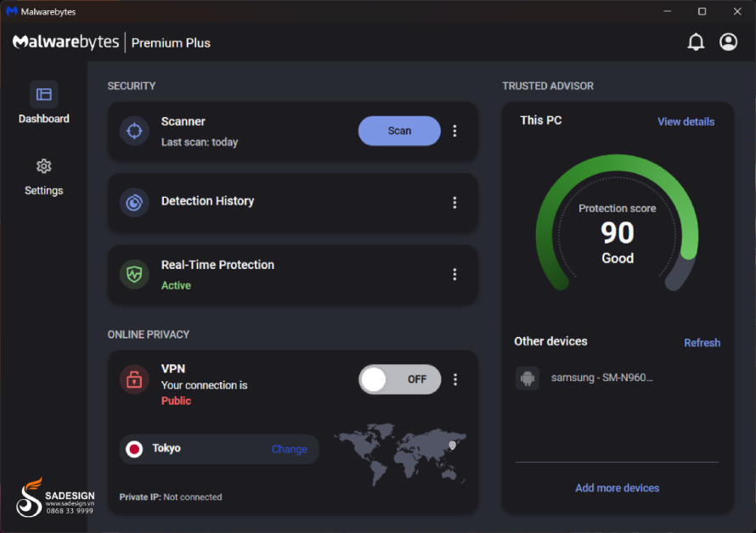Open Scanner more options menu

(454, 131)
